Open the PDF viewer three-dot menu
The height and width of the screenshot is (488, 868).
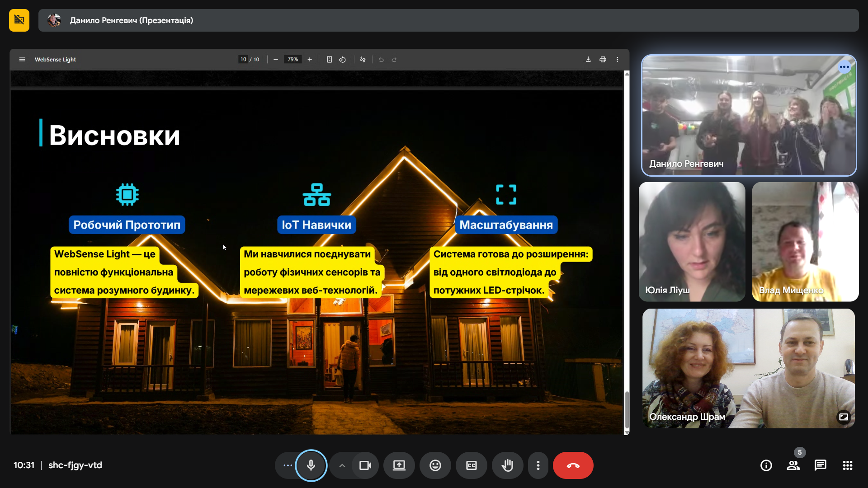pos(617,59)
